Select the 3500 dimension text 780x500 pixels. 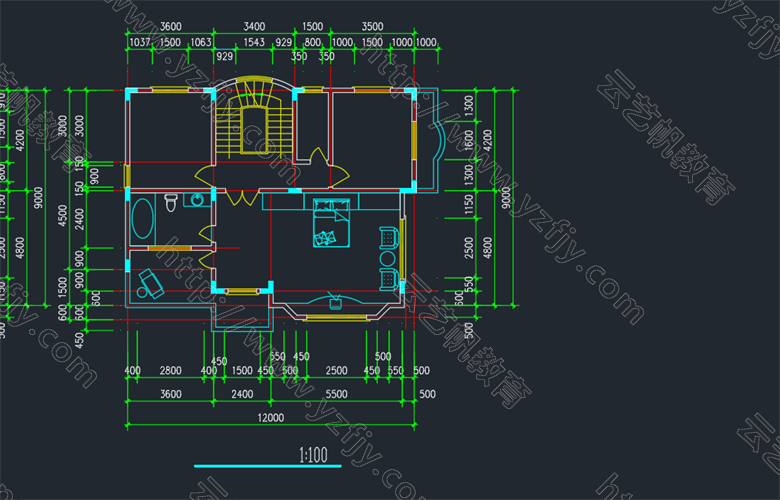[x=372, y=26]
